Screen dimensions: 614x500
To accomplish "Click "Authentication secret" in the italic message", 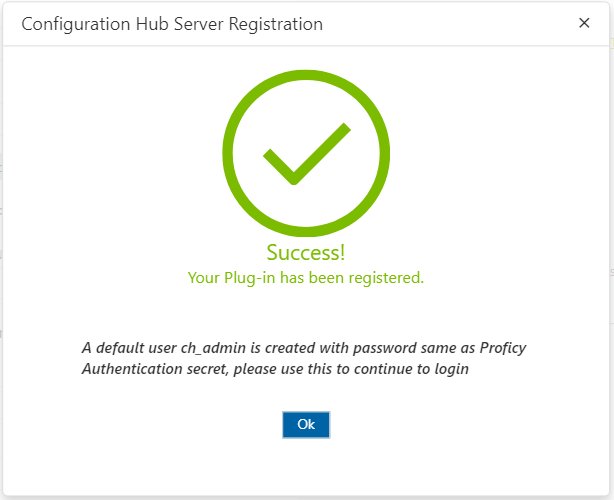I will 155,369.
